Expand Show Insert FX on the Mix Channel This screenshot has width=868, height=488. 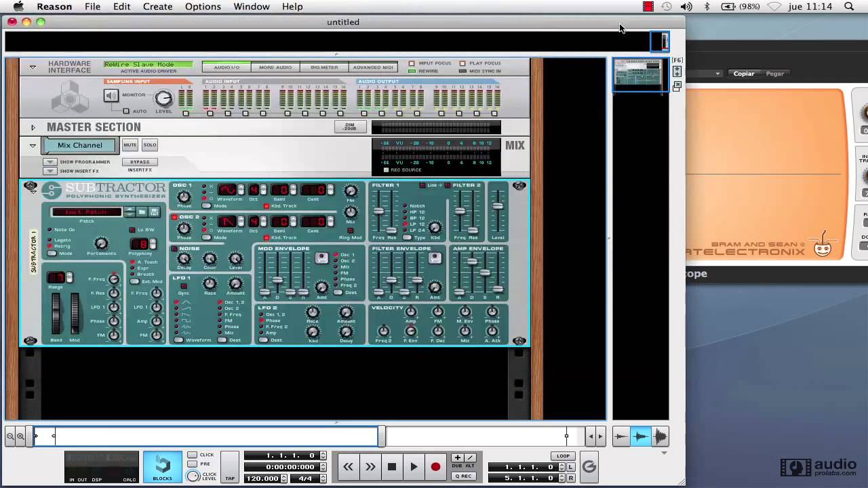click(50, 171)
